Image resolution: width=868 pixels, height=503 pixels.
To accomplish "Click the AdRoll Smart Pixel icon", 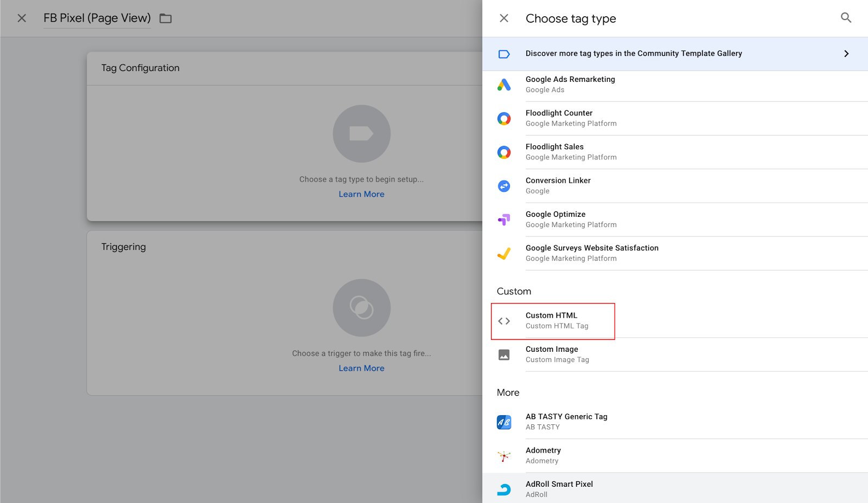I will [504, 489].
